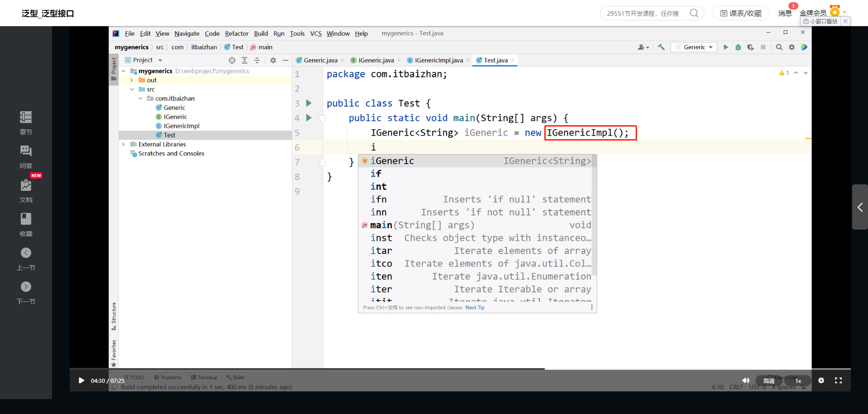Click Run with Coverage icon
Image resolution: width=868 pixels, height=414 pixels.
coord(750,47)
